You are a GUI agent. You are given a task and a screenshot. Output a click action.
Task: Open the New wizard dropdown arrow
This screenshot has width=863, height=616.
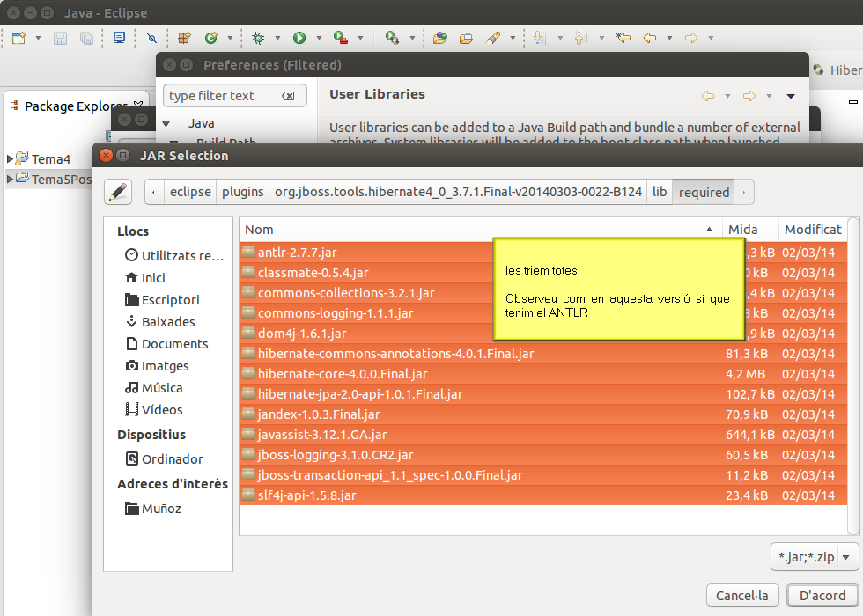tap(38, 38)
